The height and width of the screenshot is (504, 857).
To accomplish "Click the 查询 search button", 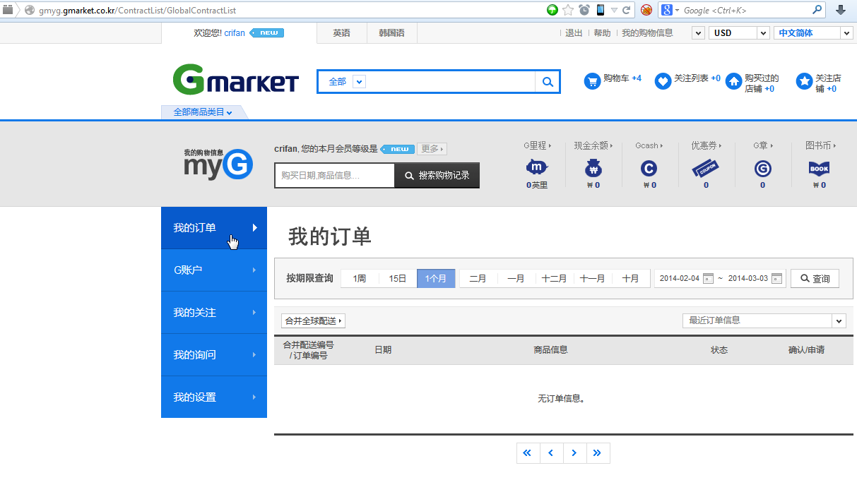I will pyautogui.click(x=815, y=278).
